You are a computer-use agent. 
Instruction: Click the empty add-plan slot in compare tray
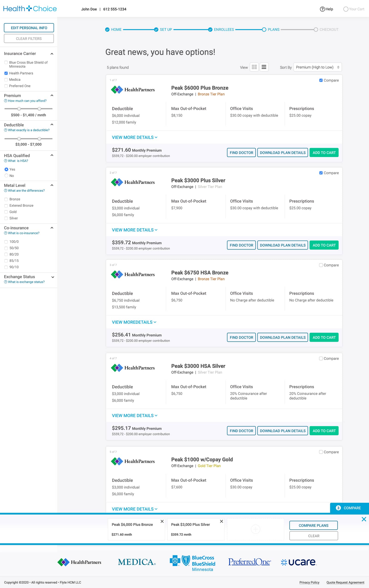pyautogui.click(x=255, y=529)
